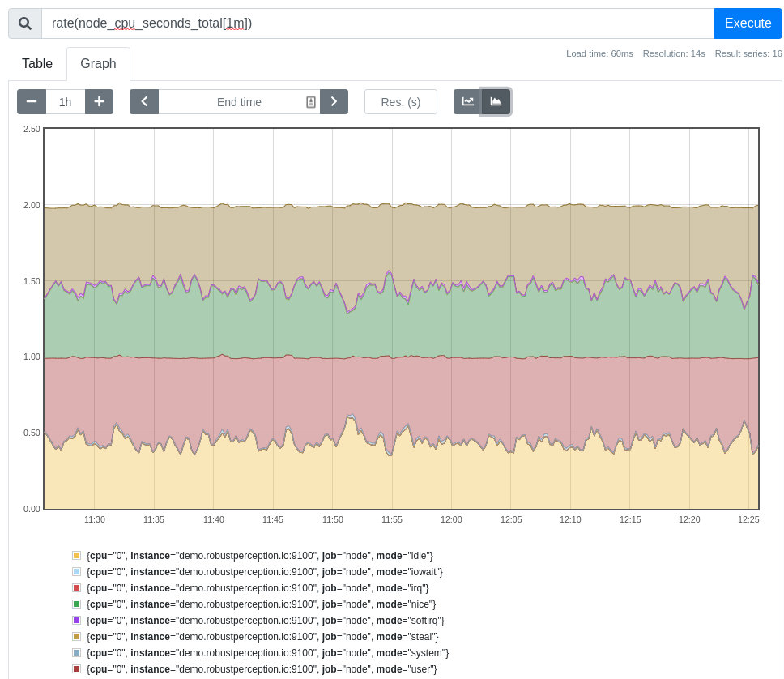
Task: Click the 12:00 x-axis time label
Action: point(451,519)
